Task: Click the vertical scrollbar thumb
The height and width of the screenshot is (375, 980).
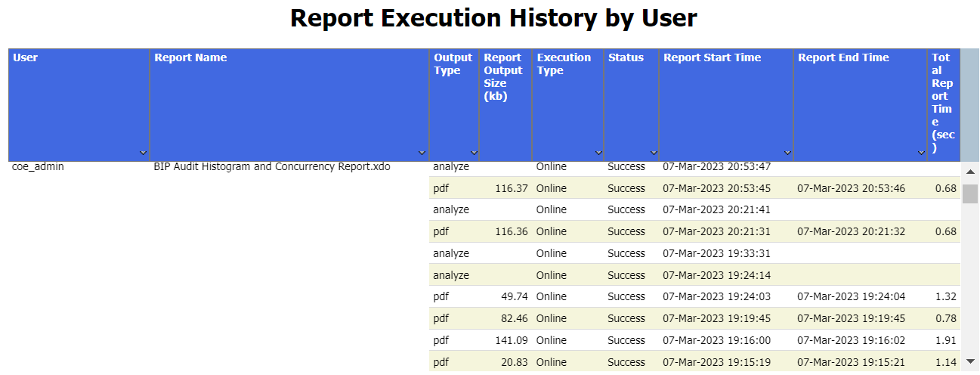Action: pyautogui.click(x=970, y=194)
